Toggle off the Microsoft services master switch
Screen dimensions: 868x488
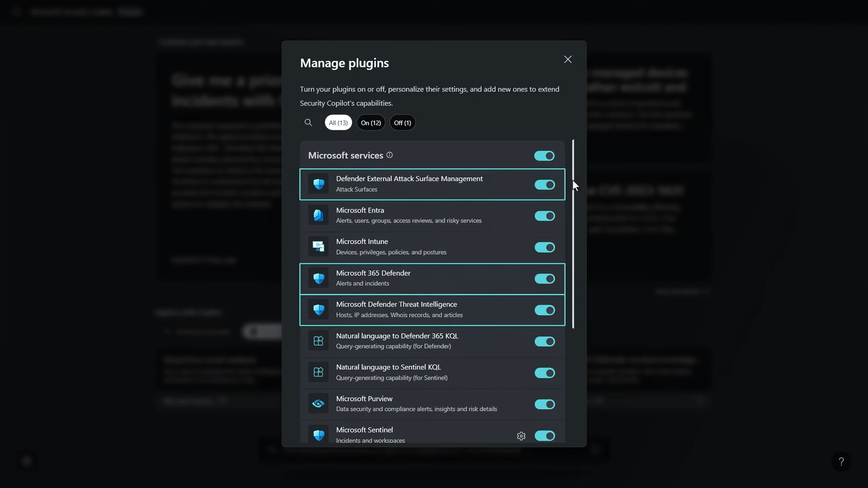[x=544, y=155]
